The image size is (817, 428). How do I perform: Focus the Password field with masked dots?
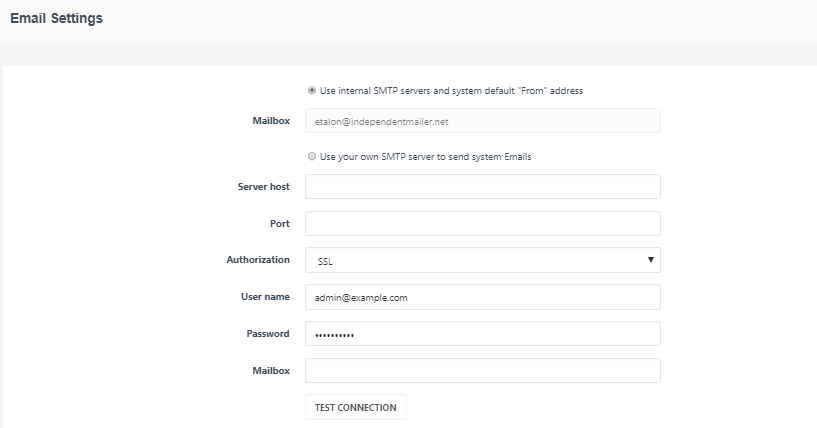coord(482,334)
